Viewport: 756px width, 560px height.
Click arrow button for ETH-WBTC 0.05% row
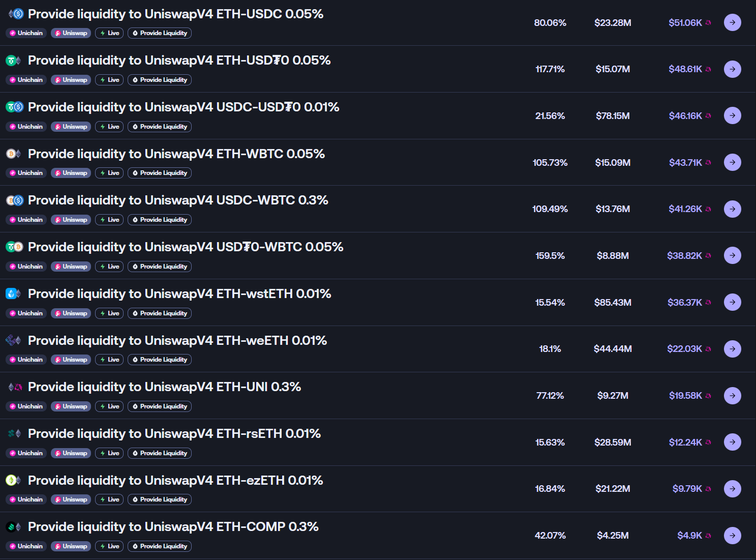click(x=732, y=162)
